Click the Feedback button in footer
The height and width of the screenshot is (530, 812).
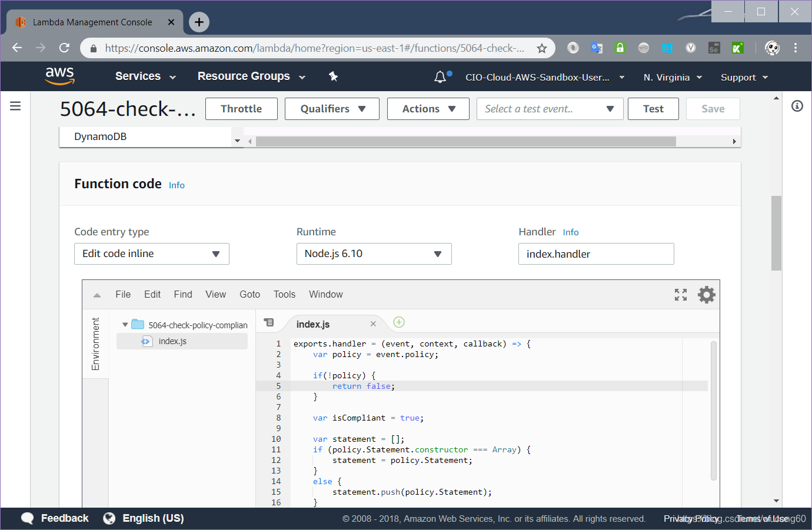(x=55, y=518)
